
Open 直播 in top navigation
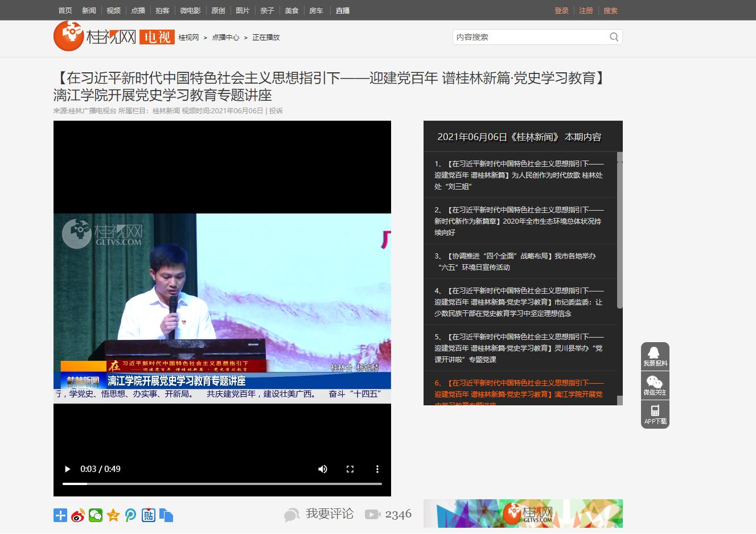coord(343,10)
